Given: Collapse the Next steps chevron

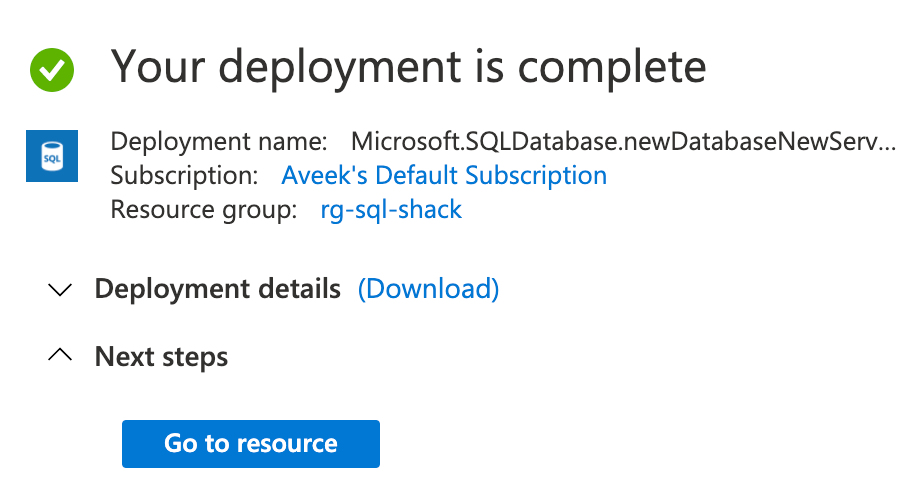Looking at the screenshot, I should (61, 355).
